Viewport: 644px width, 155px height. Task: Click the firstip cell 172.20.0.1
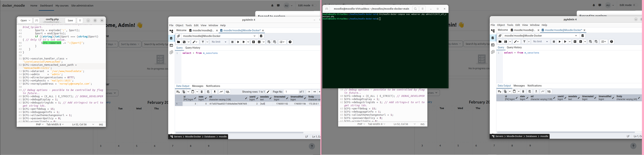(314, 104)
